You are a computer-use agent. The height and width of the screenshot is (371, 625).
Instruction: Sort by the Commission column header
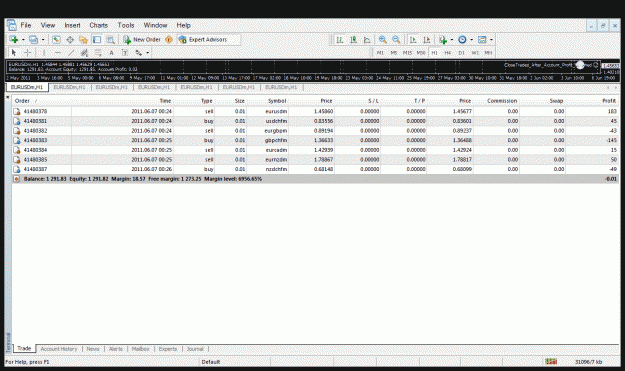502,101
